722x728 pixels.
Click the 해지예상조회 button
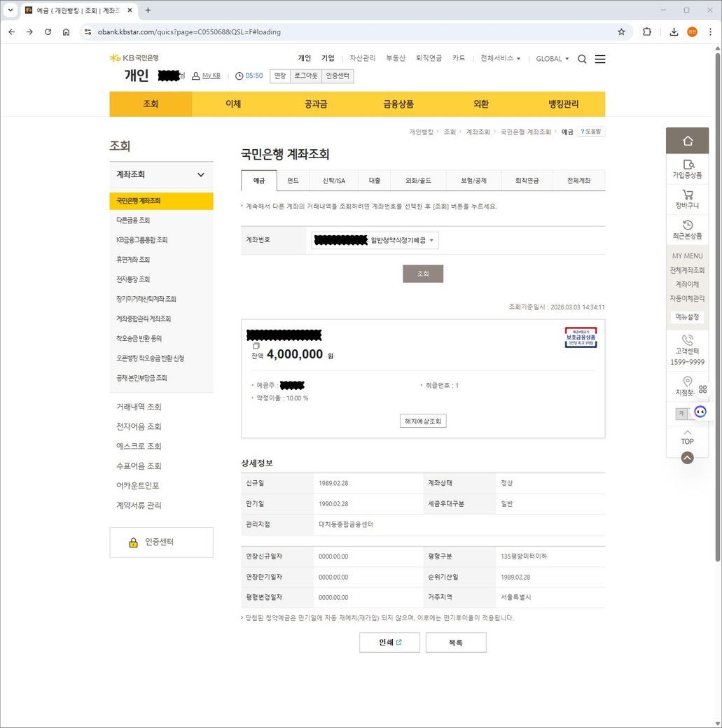point(423,421)
